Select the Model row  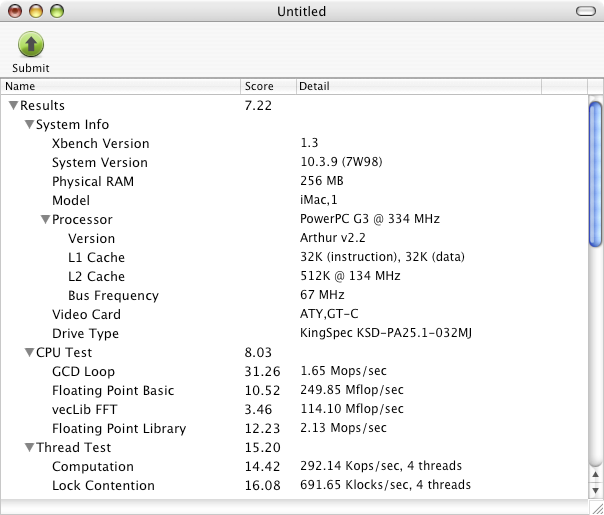(294, 200)
